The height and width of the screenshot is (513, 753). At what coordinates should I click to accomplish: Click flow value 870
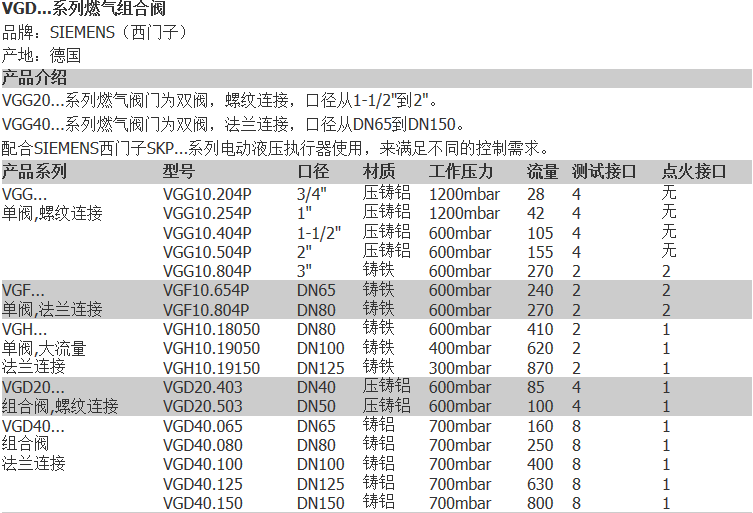point(540,368)
